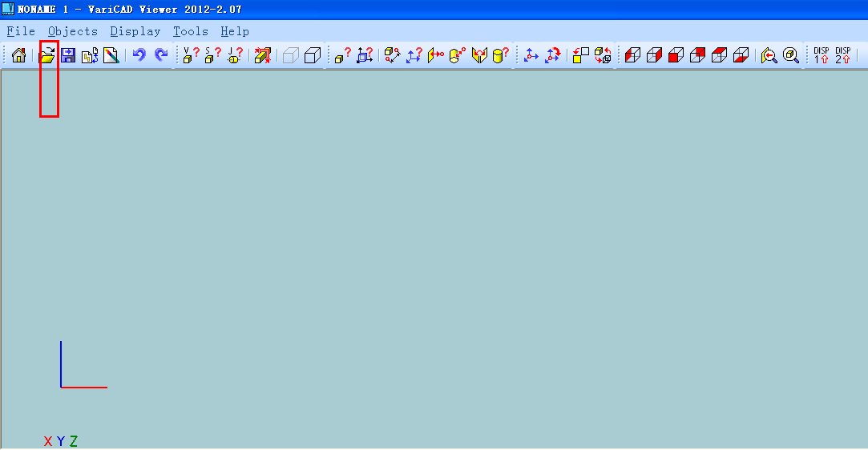Click the yellow plane to point distance icon
The width and height of the screenshot is (868, 450).
(436, 55)
